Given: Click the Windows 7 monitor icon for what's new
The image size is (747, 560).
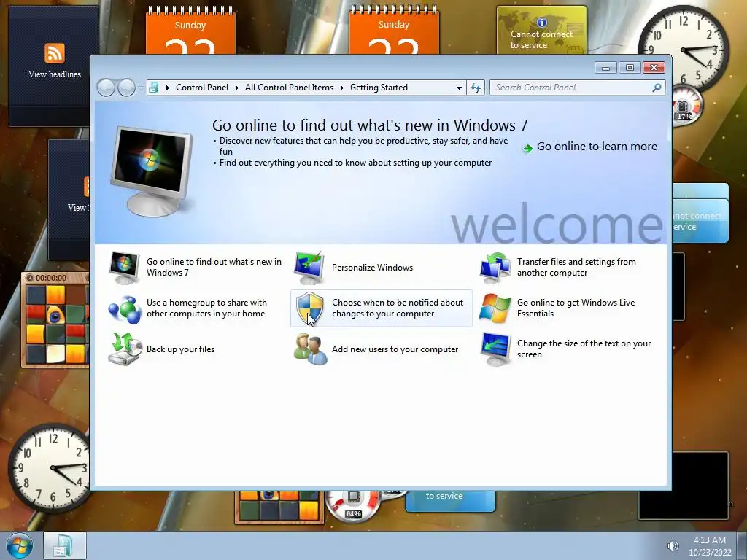Looking at the screenshot, I should pyautogui.click(x=124, y=267).
